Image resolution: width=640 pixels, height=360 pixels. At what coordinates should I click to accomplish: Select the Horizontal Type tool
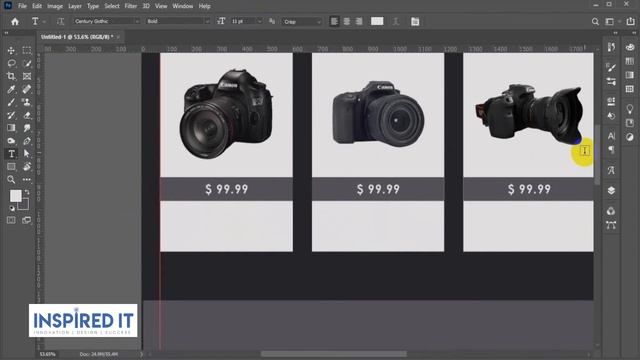point(11,154)
